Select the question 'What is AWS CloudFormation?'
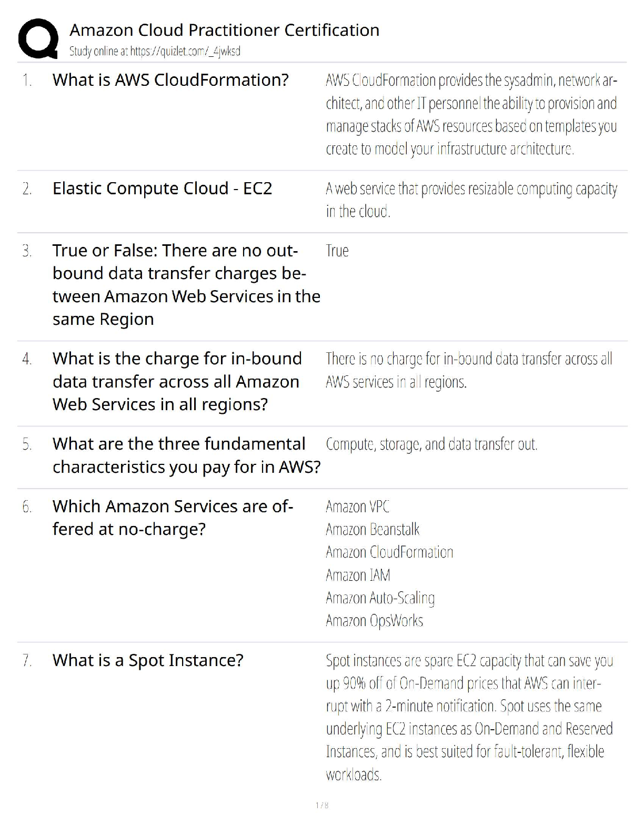 [x=170, y=80]
